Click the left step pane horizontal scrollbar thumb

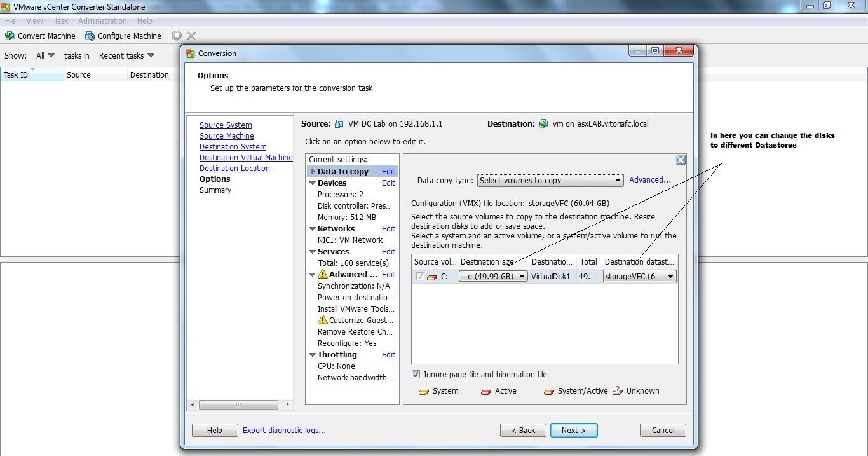238,404
